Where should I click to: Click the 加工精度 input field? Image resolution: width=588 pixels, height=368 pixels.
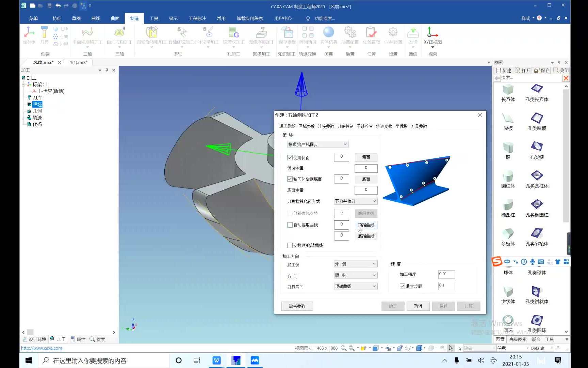446,274
